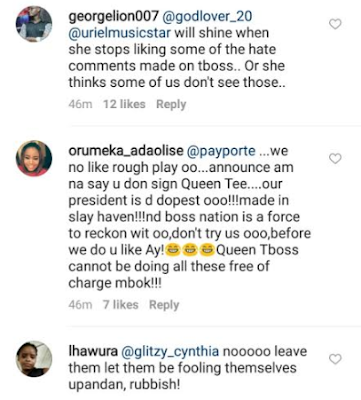Like lhawura's comment with the heart icon
Viewport: 361px width, 400px height.
tap(335, 359)
